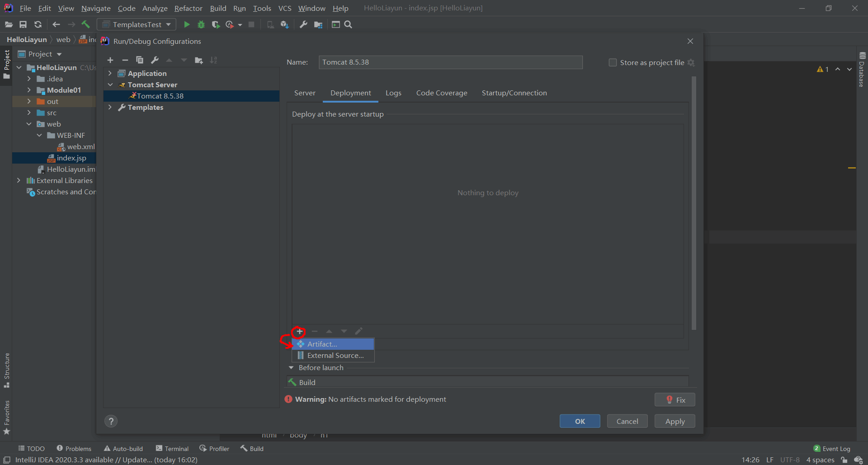Open the Problems tool window
Image resolution: width=868 pixels, height=465 pixels.
pyautogui.click(x=74, y=448)
